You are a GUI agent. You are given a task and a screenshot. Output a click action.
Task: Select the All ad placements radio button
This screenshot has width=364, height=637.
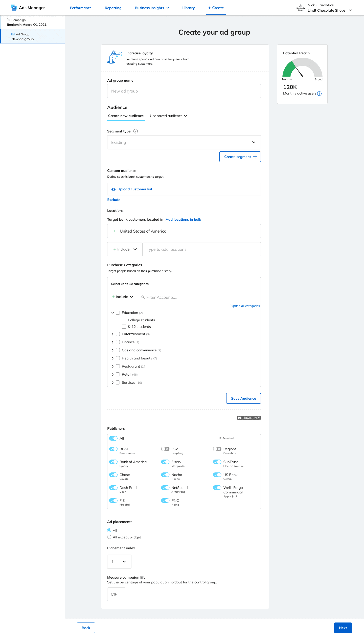pos(109,530)
